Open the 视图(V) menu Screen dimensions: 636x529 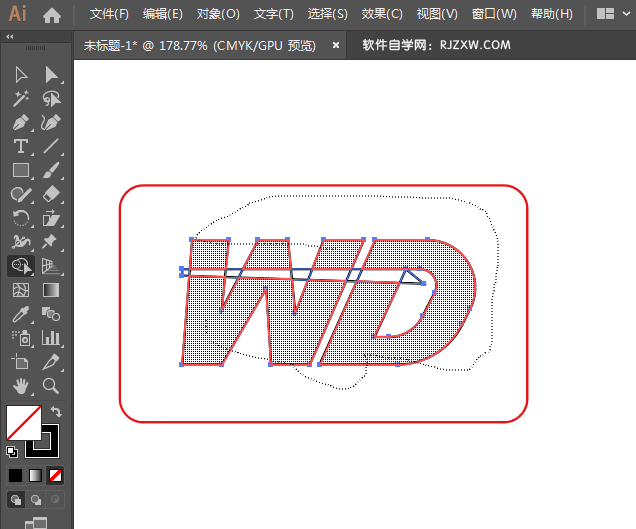437,14
